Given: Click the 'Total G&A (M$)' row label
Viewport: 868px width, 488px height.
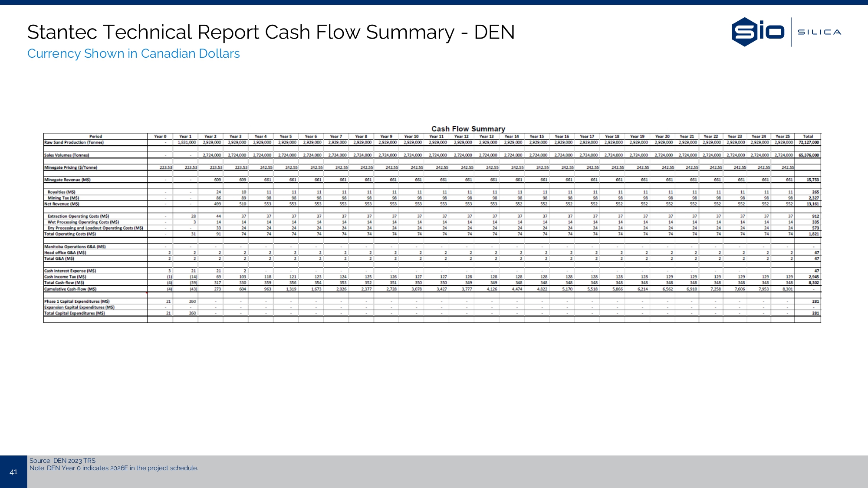Looking at the screenshot, I should (59, 259).
